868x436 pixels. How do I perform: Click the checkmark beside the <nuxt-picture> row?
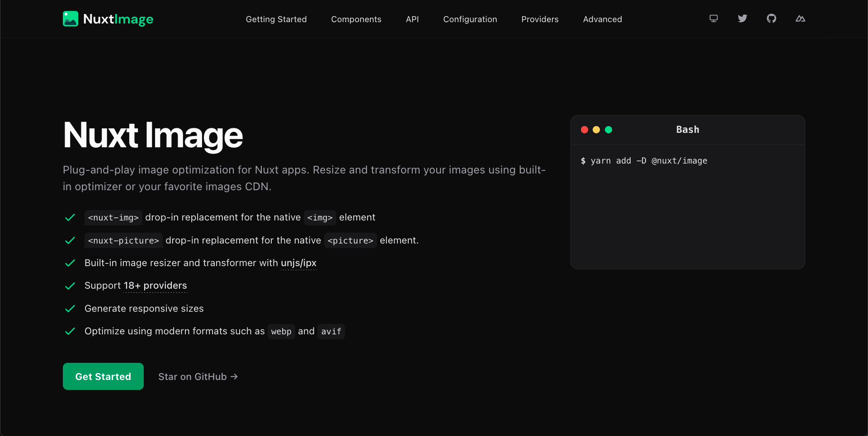point(70,240)
